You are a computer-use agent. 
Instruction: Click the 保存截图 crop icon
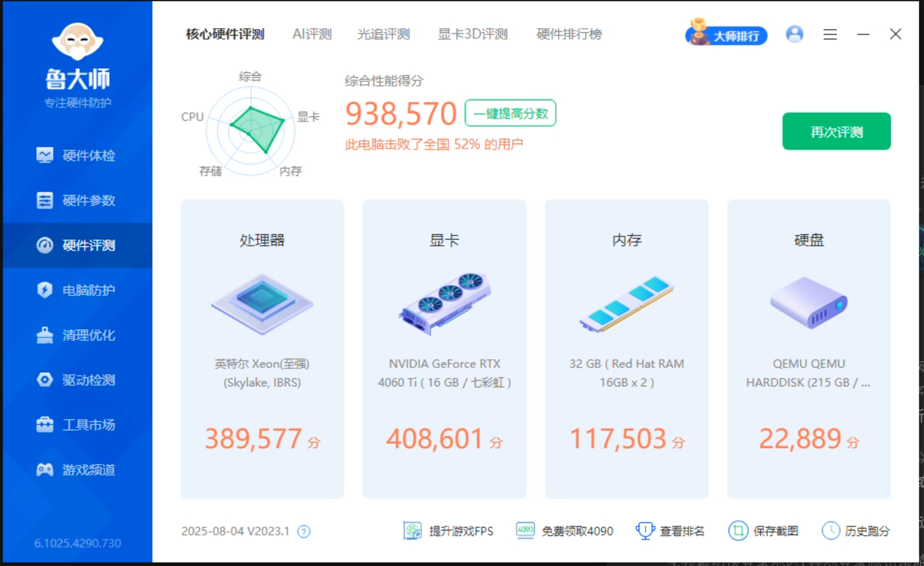click(738, 530)
